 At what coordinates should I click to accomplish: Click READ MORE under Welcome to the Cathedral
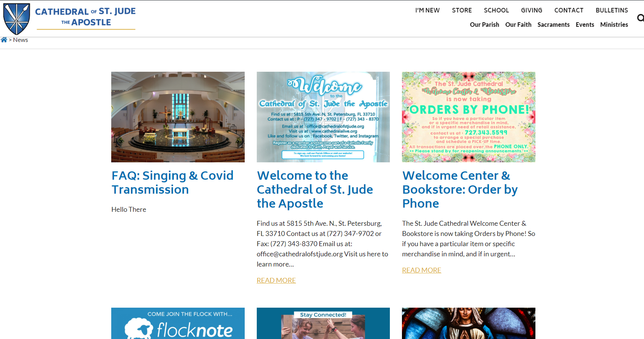point(276,280)
